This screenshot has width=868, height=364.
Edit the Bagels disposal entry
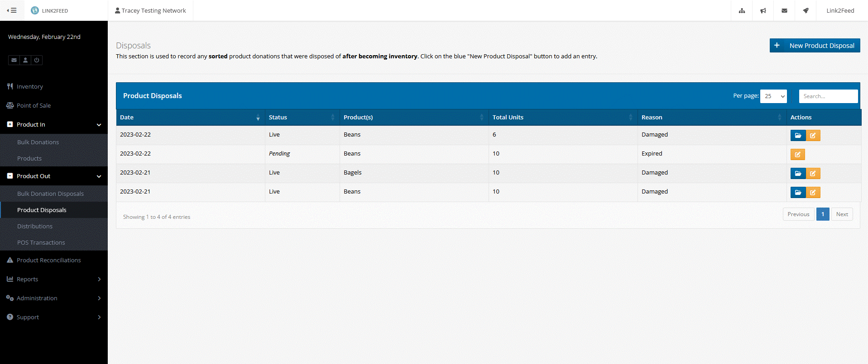tap(813, 174)
